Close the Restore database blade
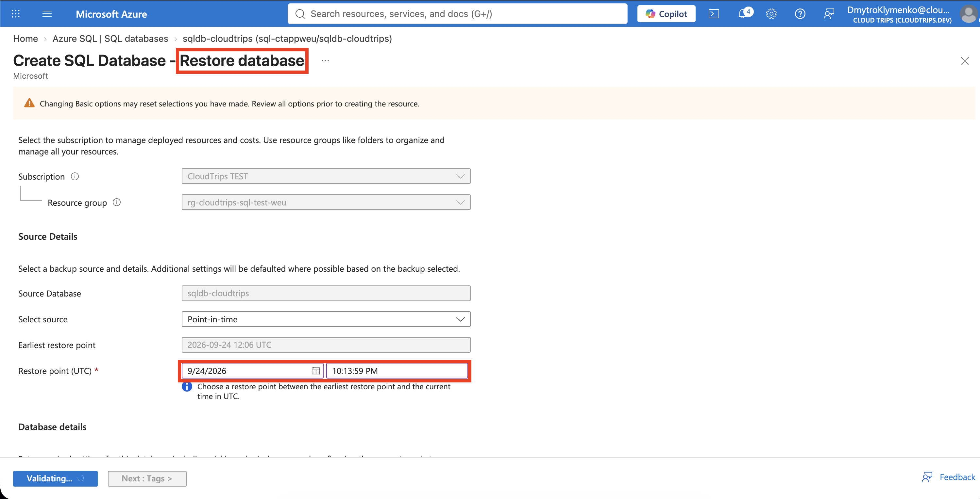 [x=965, y=61]
